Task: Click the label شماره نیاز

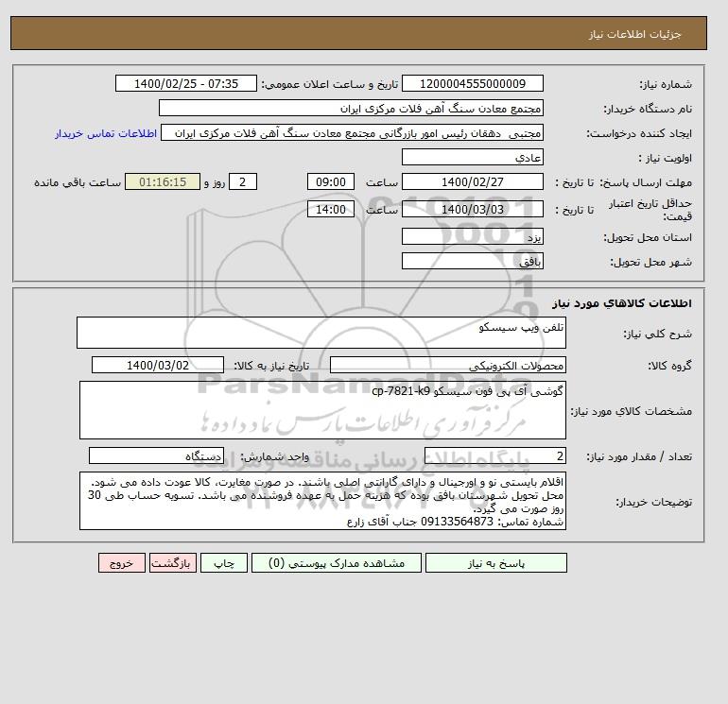Action: pos(666,84)
